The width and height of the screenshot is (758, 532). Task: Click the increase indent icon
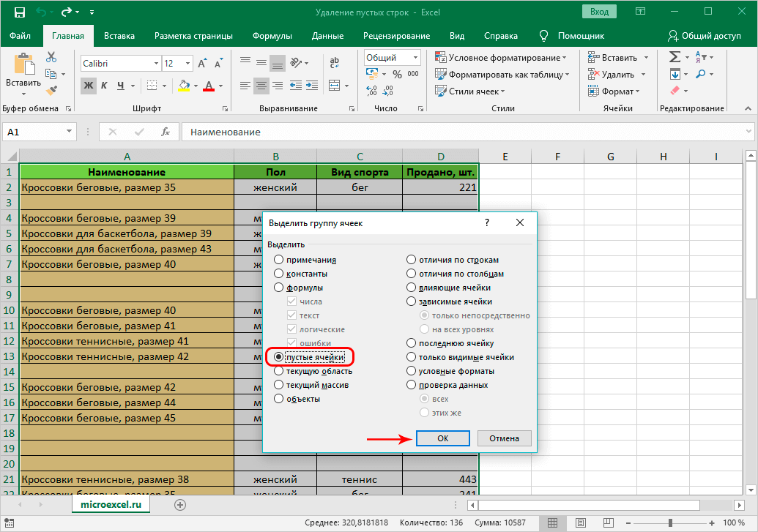click(312, 86)
